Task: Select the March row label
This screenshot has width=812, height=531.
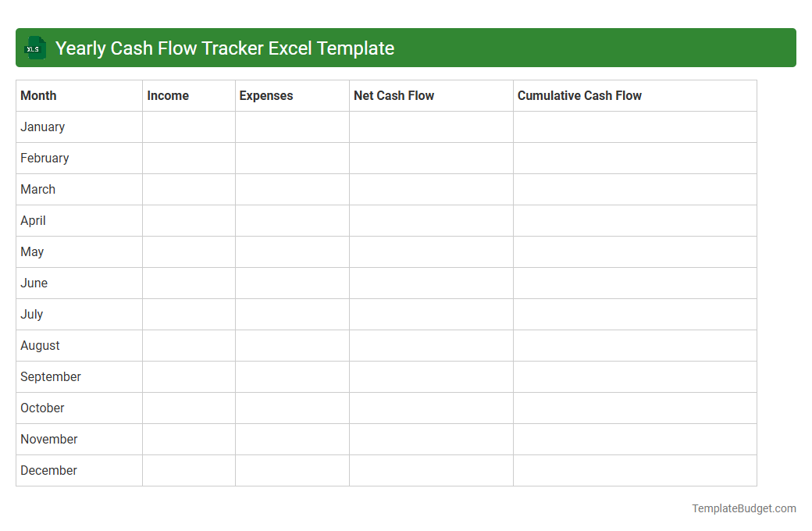Action: (37, 189)
